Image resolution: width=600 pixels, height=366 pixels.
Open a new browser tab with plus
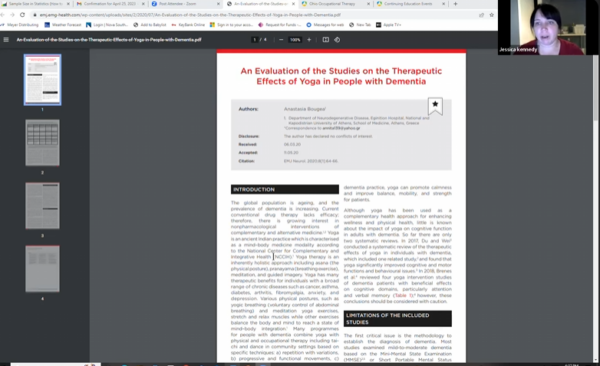(455, 4)
